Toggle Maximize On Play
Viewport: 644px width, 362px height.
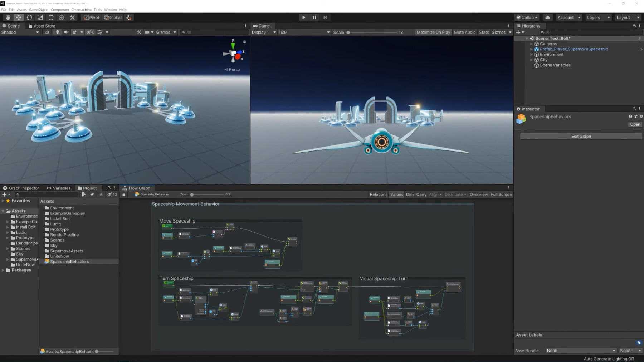[x=433, y=32]
